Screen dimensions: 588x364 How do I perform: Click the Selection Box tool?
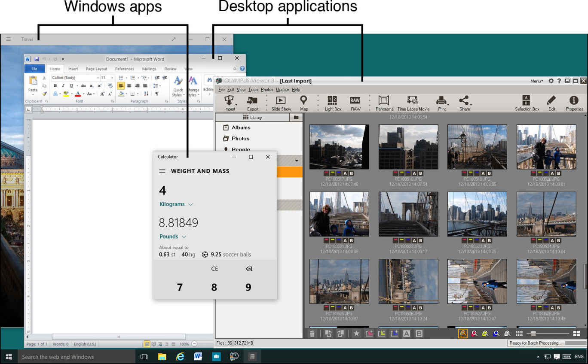[526, 100]
